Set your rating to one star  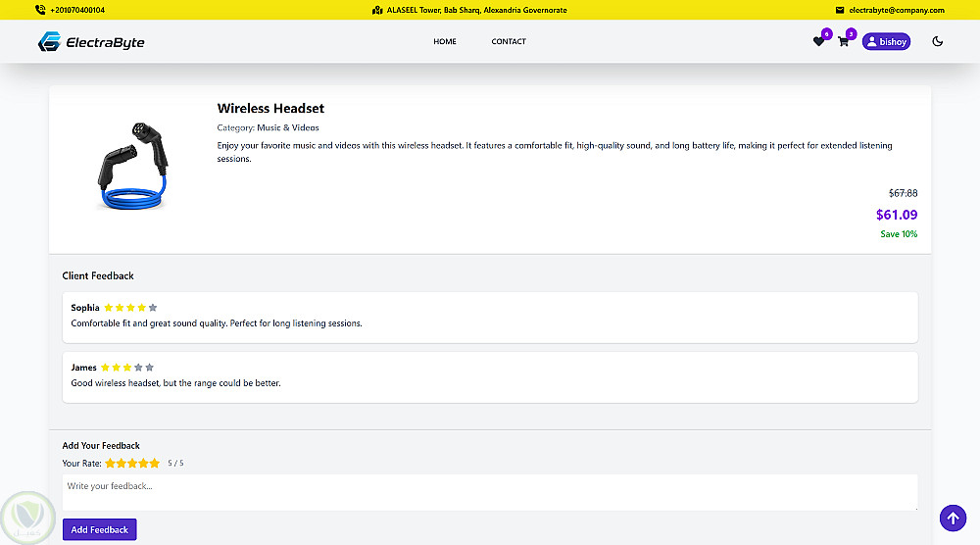click(111, 464)
